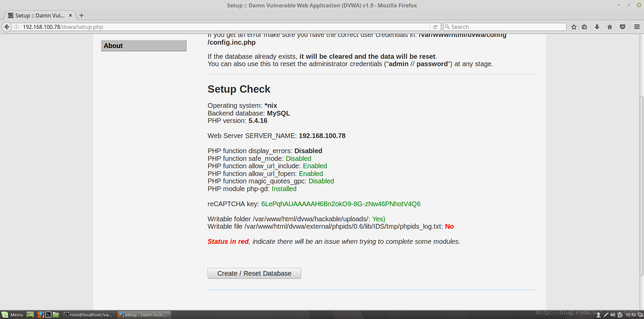Click PHP version 5.4.16 text
This screenshot has width=644, height=319.
pos(237,121)
